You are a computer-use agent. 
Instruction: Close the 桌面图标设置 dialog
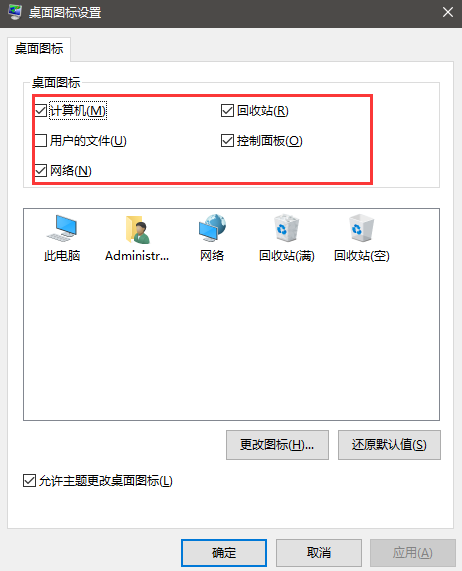448,12
